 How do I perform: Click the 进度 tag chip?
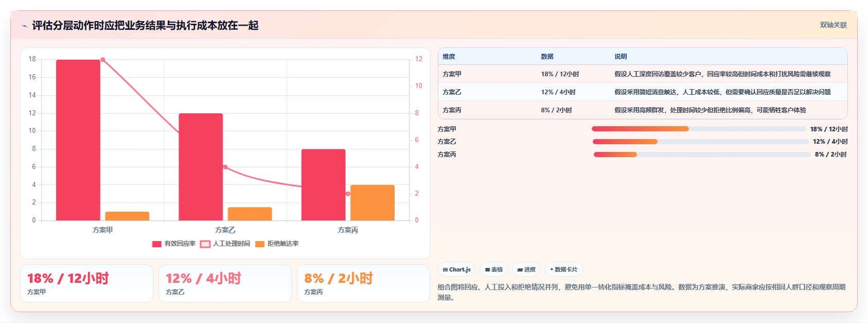pos(526,269)
